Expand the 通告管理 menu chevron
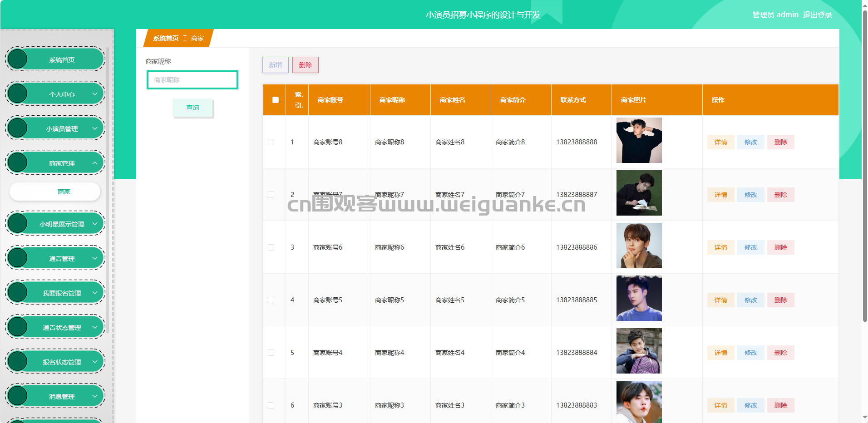 click(95, 258)
